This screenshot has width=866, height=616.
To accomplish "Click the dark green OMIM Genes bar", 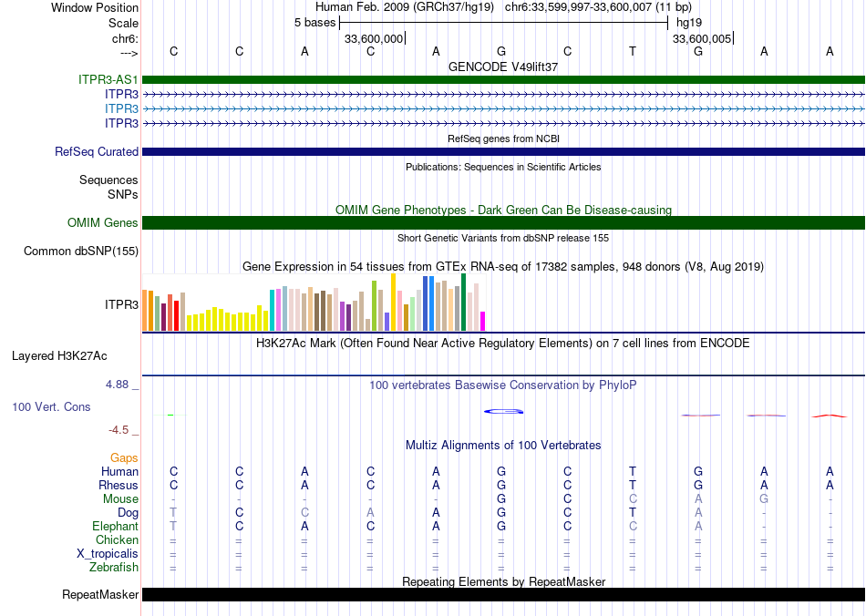I will click(503, 222).
